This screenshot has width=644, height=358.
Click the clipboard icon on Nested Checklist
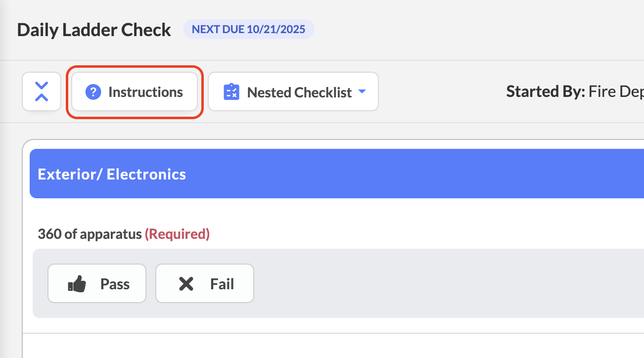point(231,92)
